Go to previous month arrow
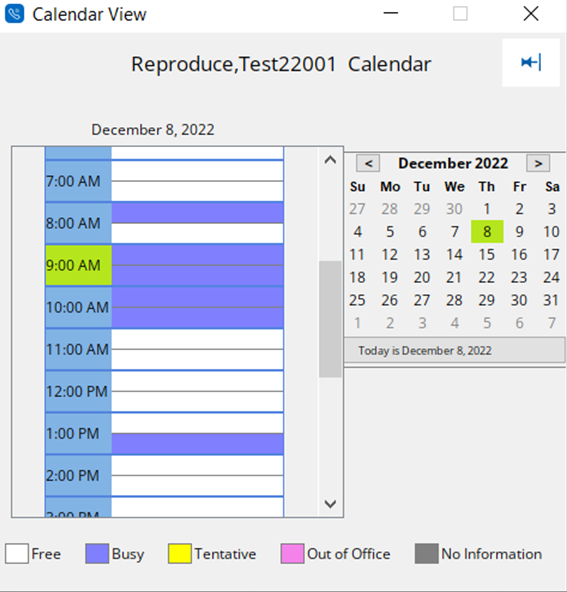 pyautogui.click(x=368, y=163)
